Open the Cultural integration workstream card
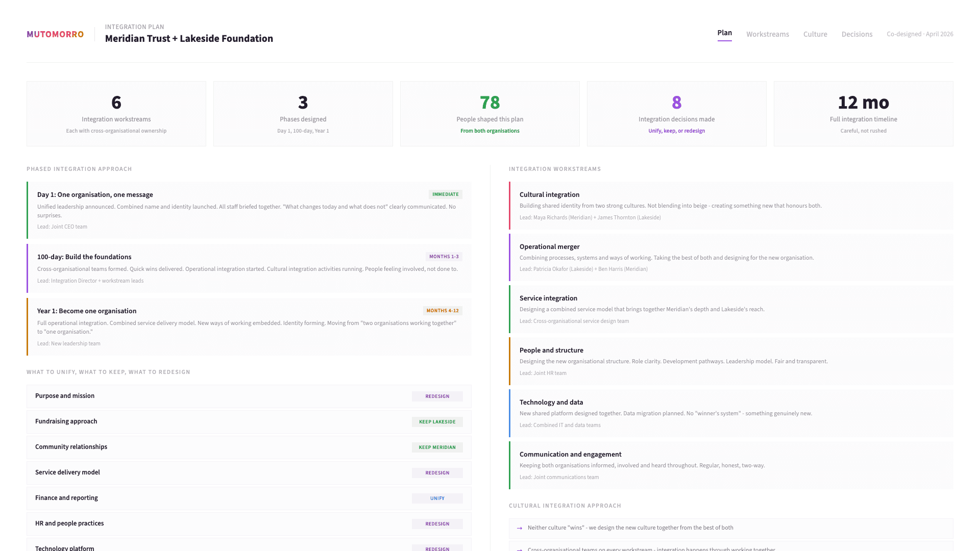 click(x=730, y=206)
